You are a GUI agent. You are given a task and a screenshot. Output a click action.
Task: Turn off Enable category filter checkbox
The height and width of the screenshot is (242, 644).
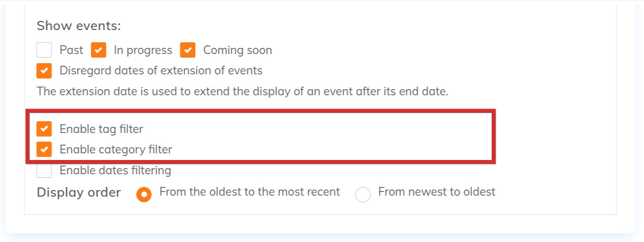click(x=44, y=150)
